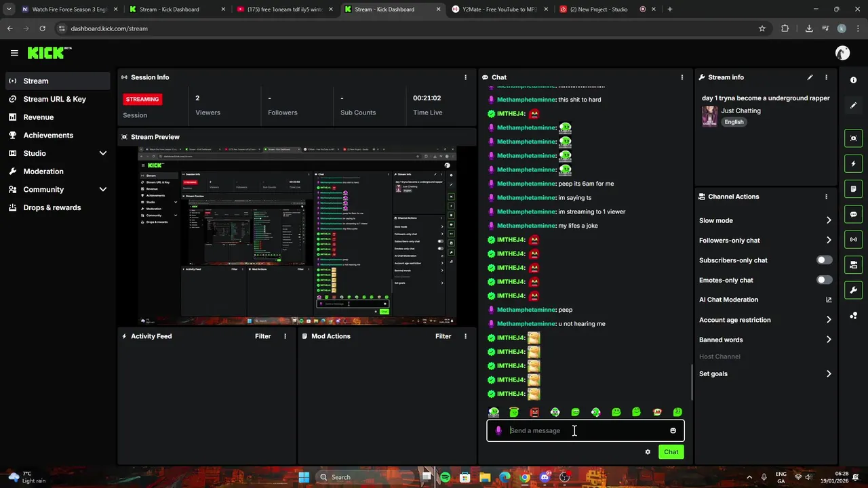Open Discord from the taskbar

click(x=545, y=477)
